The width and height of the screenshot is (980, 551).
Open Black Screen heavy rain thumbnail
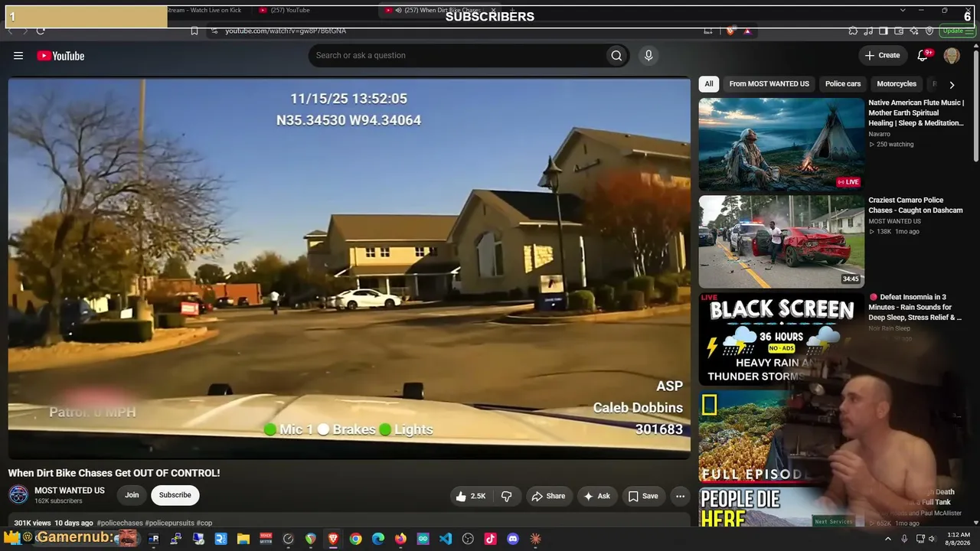[x=781, y=338]
